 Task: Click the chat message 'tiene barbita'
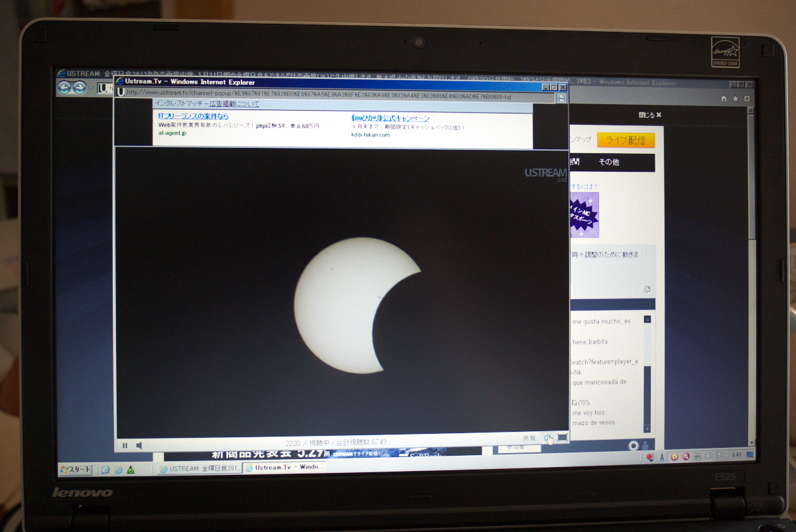[x=590, y=342]
